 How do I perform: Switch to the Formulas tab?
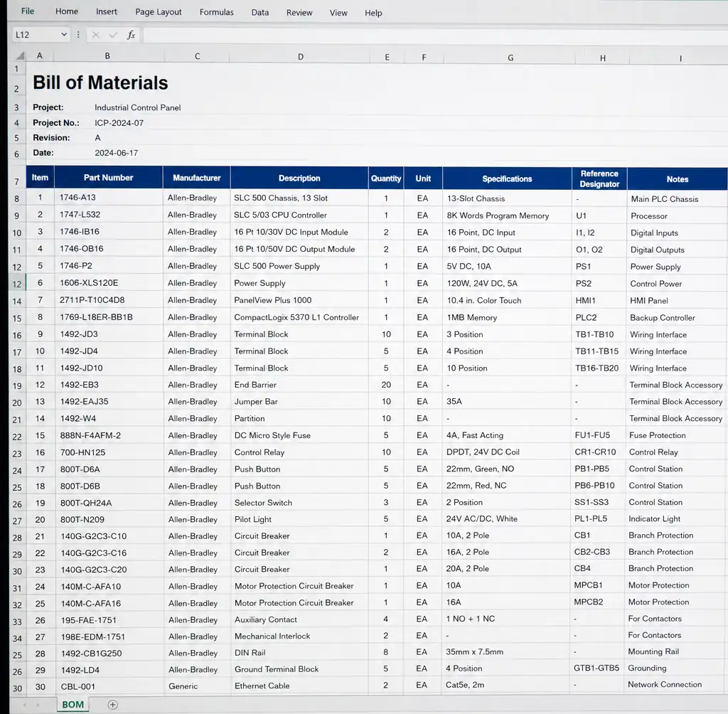216,12
